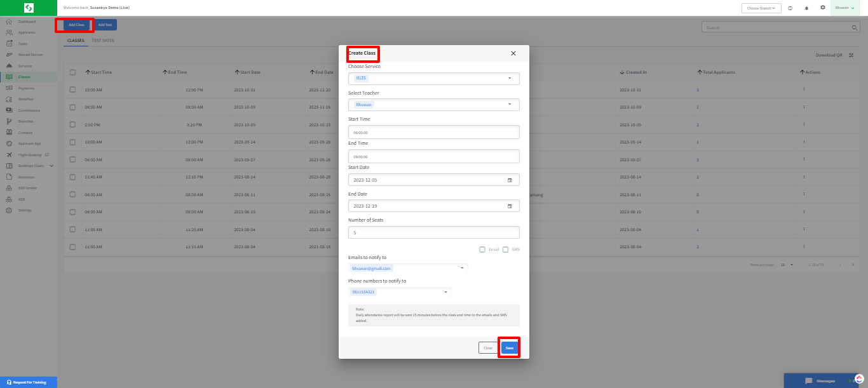Click the calendar icon in Start Date field
The width and height of the screenshot is (868, 388).
pyautogui.click(x=510, y=180)
